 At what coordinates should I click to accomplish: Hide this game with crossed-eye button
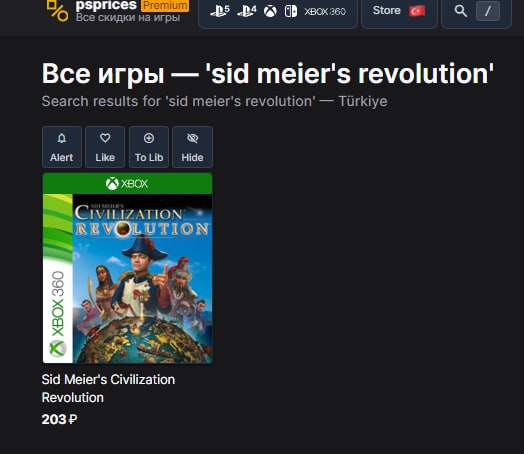click(192, 147)
